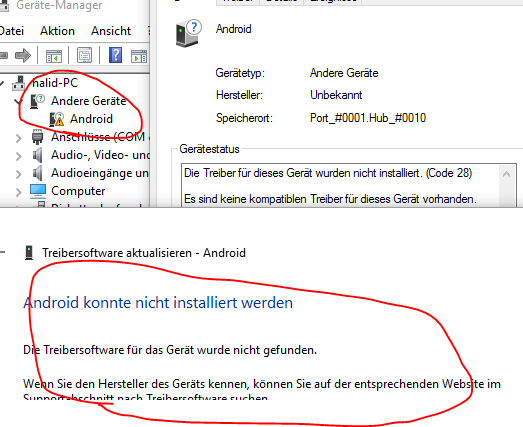Click the Computer monitor icon

tap(38, 191)
